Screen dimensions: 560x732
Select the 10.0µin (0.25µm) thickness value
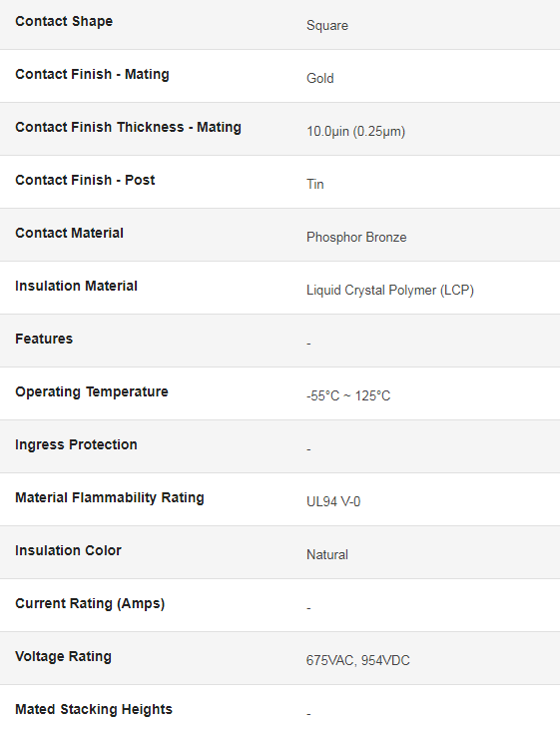356,131
